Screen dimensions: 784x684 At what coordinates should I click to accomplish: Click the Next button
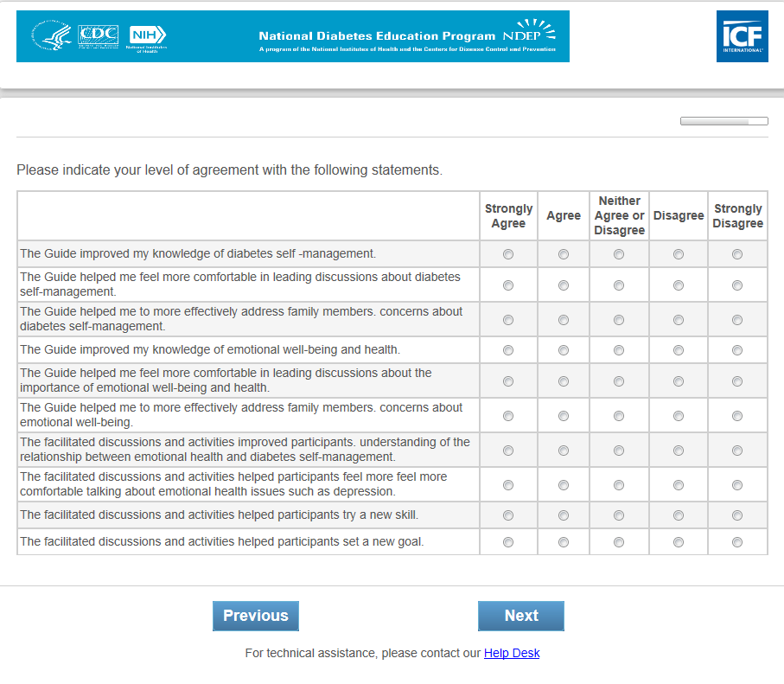click(x=521, y=616)
